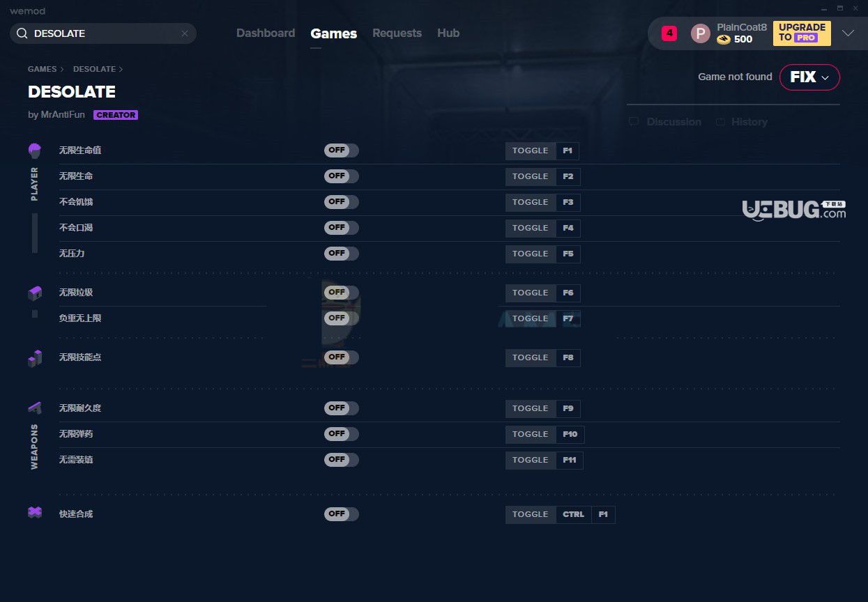Toggle the 快速合成 cheat switch
The image size is (868, 602).
click(342, 514)
